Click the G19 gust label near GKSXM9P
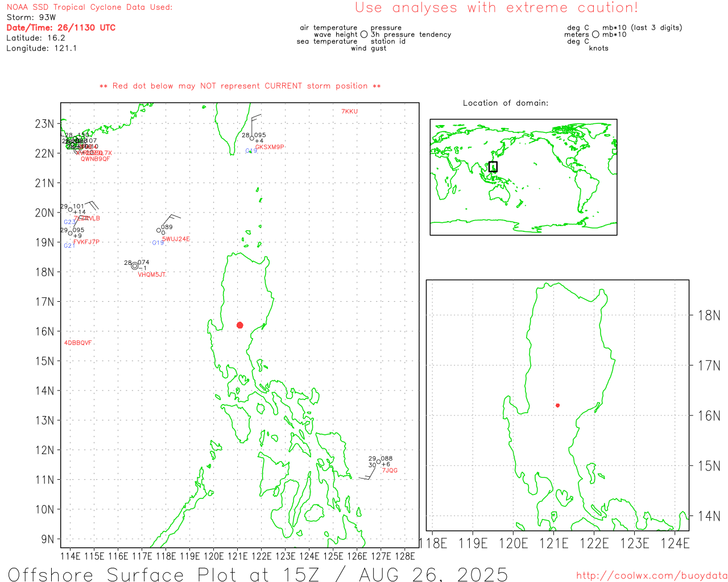728x582 pixels. coord(251,151)
